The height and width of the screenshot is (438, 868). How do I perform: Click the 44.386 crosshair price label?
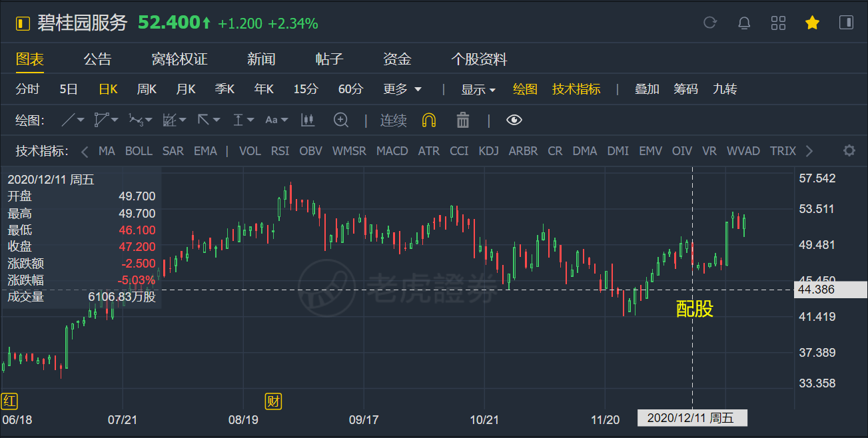[831, 290]
